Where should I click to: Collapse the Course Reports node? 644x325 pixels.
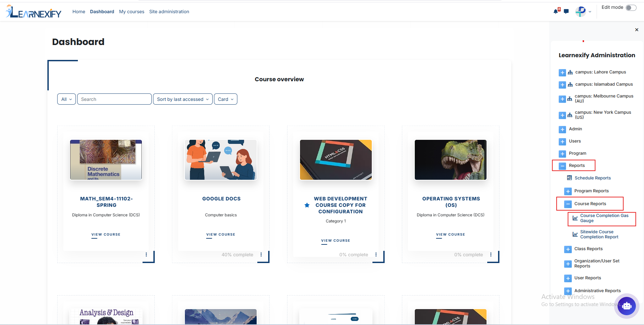tap(568, 204)
